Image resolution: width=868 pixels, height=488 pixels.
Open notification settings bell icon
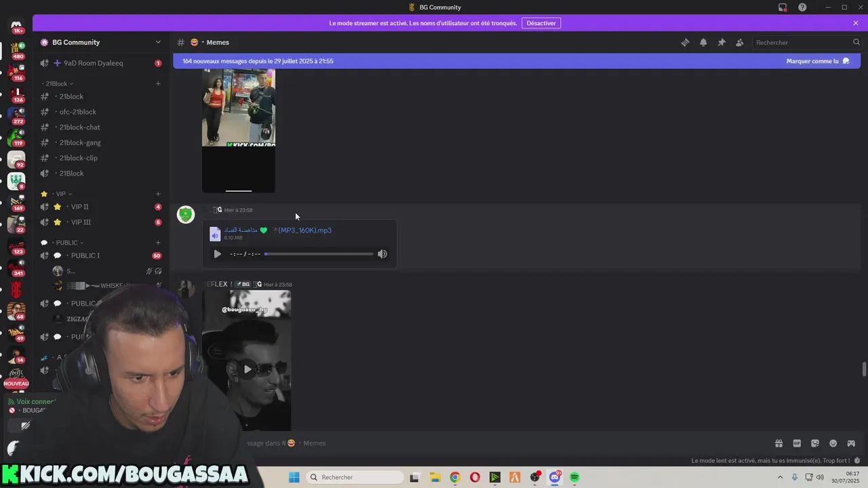(703, 42)
